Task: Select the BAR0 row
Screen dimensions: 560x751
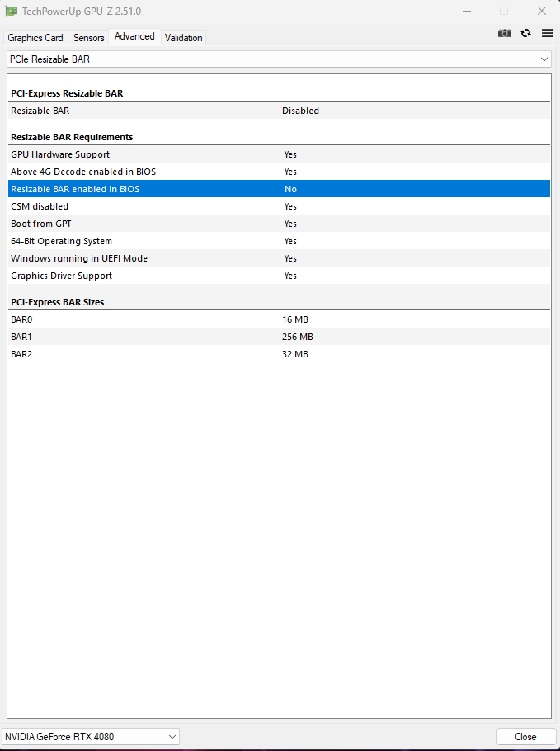Action: (279, 319)
